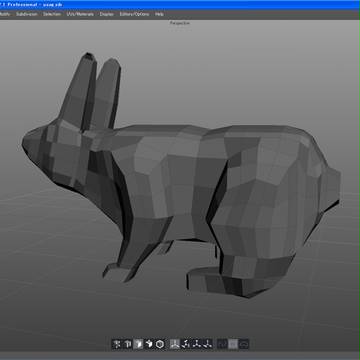This screenshot has width=360, height=360.
Task: Click the highlighted gray square toolbar icon
Action: [233, 344]
